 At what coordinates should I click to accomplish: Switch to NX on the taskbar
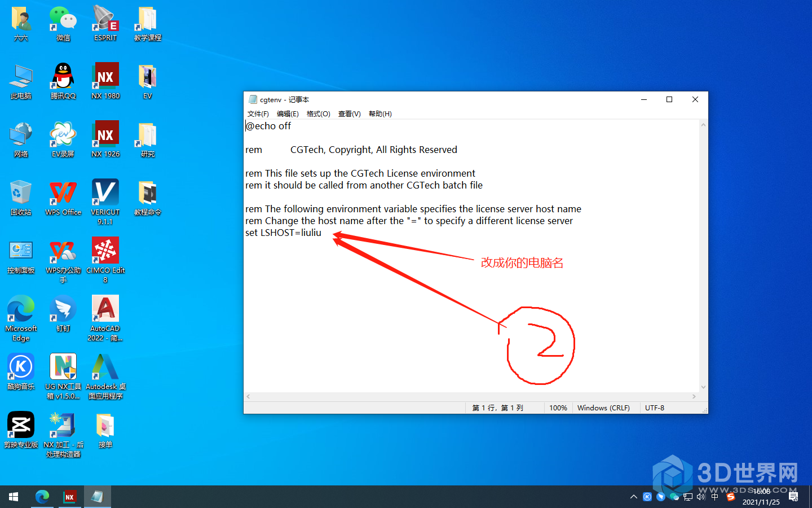click(x=69, y=497)
